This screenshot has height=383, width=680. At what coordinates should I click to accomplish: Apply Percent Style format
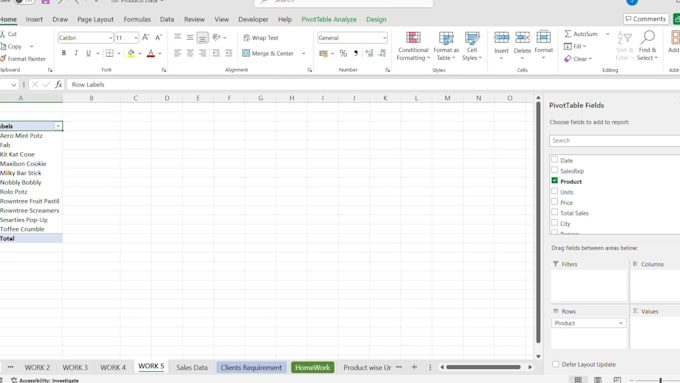(x=343, y=53)
